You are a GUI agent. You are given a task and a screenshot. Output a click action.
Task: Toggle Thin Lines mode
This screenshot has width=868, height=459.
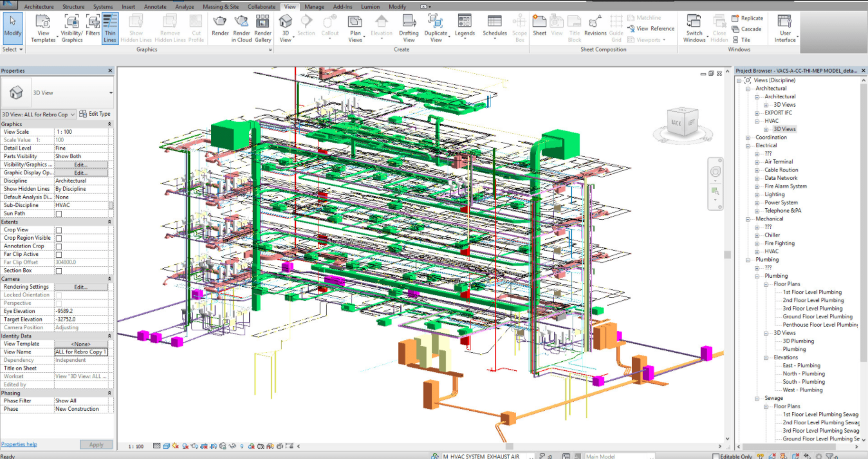[110, 28]
